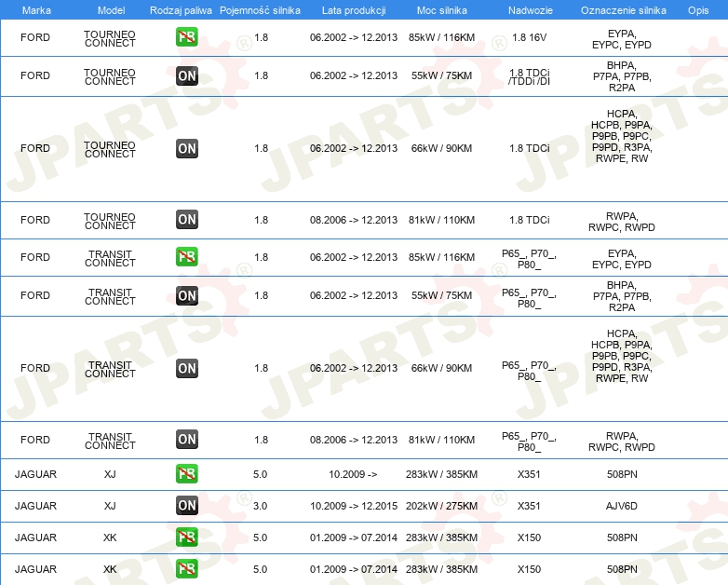Click the Model column header
Image resolution: width=728 pixels, height=585 pixels.
(111, 10)
